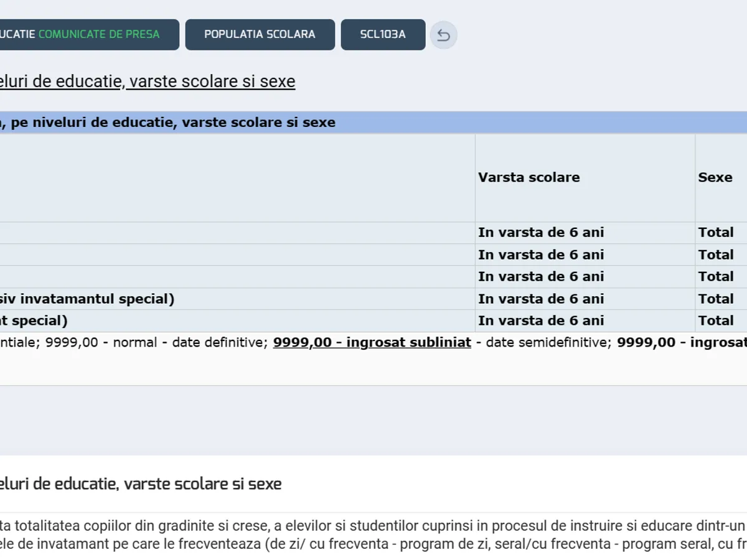This screenshot has height=560, width=747.
Task: Click the green COMUNICATE DE PRESA text
Action: coord(99,34)
